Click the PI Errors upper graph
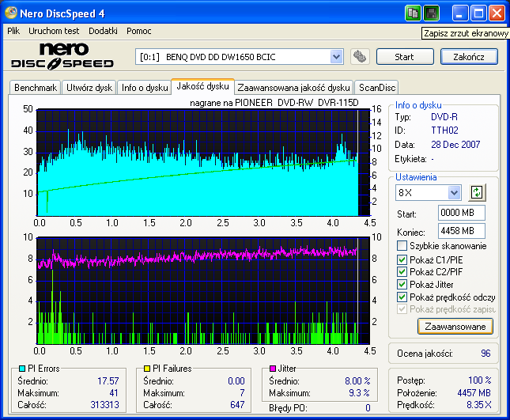 click(203, 162)
